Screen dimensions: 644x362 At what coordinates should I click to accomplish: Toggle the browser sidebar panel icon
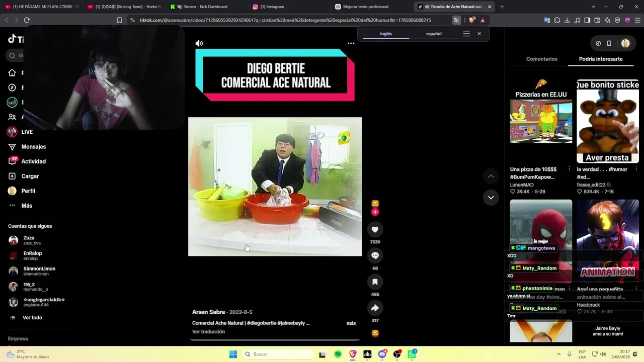[587, 20]
